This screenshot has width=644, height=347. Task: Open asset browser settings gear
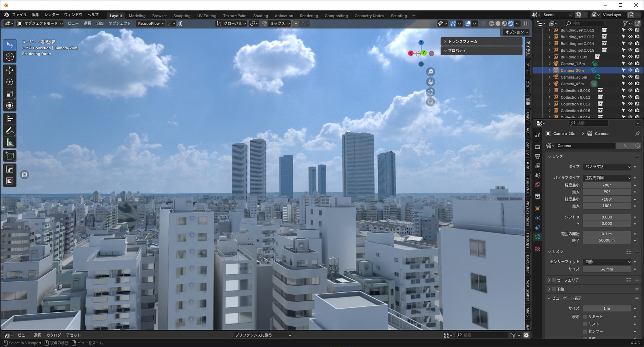click(526, 335)
